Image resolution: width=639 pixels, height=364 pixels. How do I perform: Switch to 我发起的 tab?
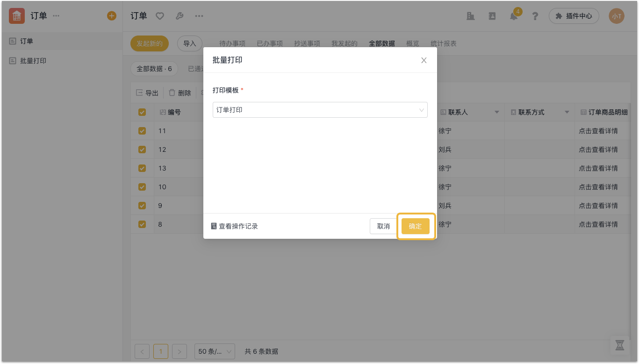pos(345,43)
